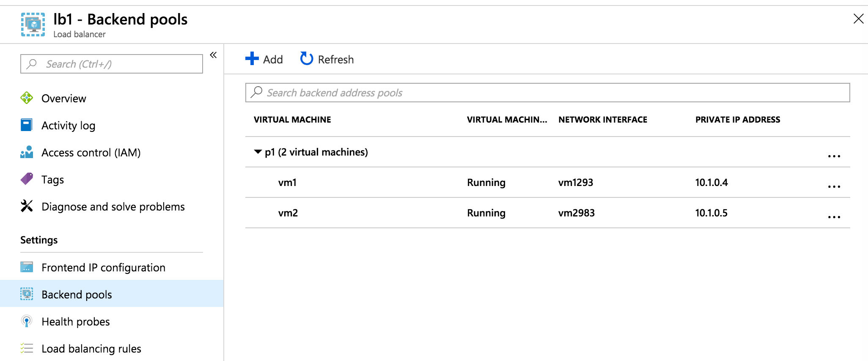
Task: Select the vm1 virtual machine name
Action: [287, 183]
